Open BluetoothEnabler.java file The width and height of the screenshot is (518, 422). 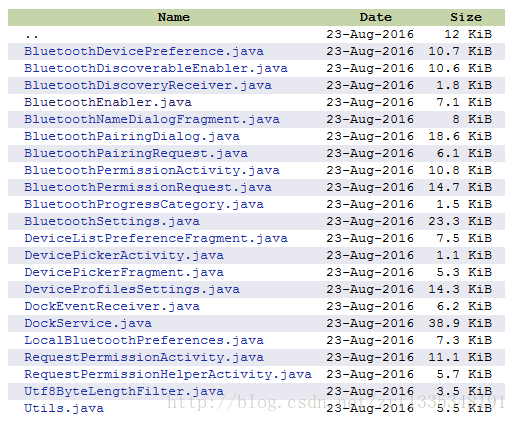108,102
